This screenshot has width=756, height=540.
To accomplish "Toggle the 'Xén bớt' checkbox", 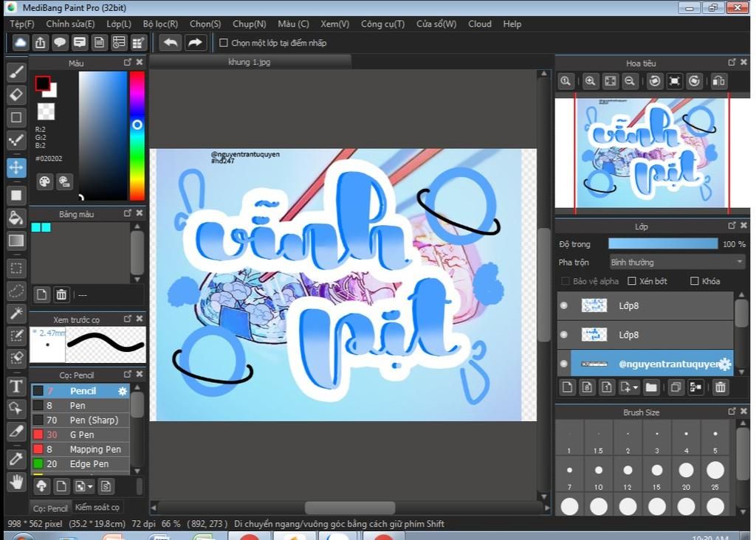I will (x=632, y=281).
